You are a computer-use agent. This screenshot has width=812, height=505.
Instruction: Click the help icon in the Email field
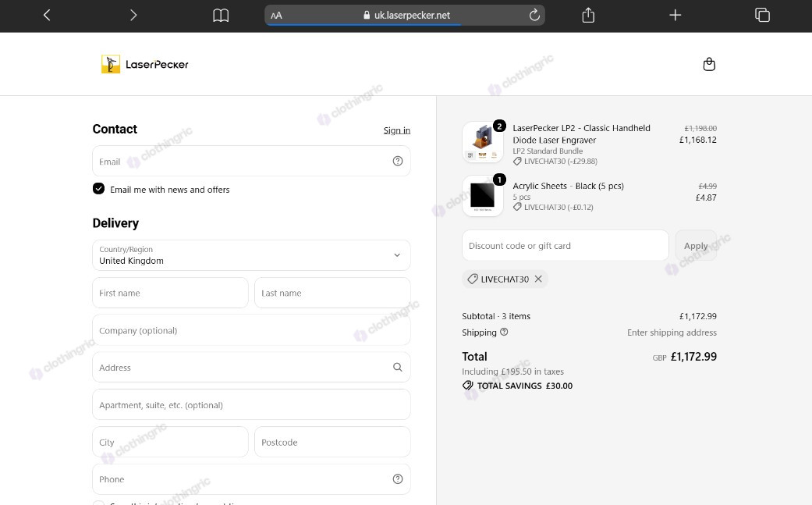(398, 161)
